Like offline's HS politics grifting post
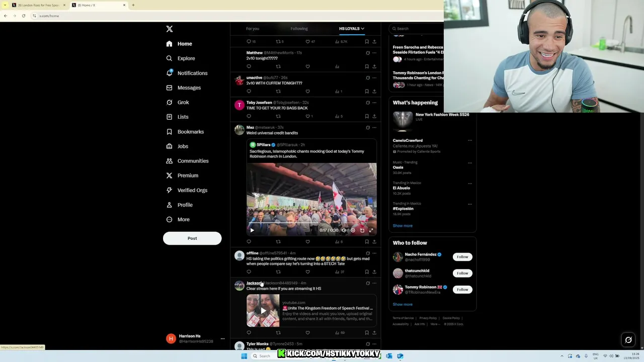This screenshot has height=362, width=644. pos(307,272)
